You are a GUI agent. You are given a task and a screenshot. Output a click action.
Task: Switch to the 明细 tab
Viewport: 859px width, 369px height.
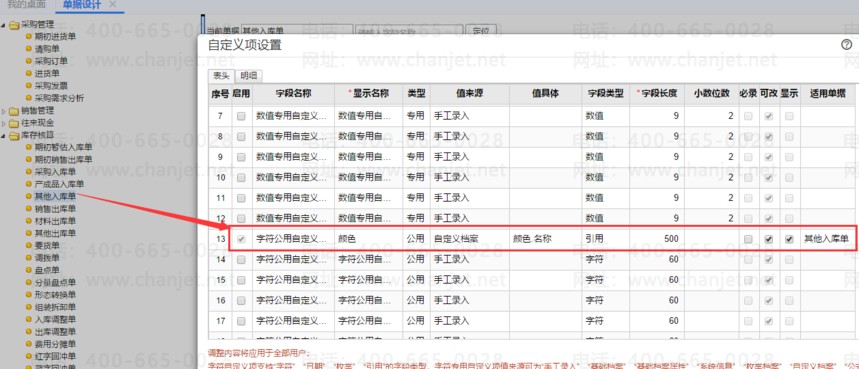pos(249,76)
